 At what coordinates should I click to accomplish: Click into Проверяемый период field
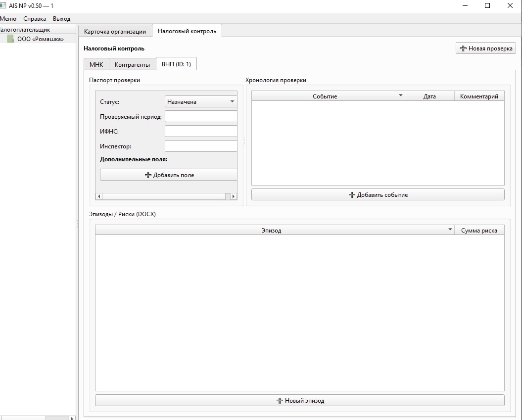point(201,117)
